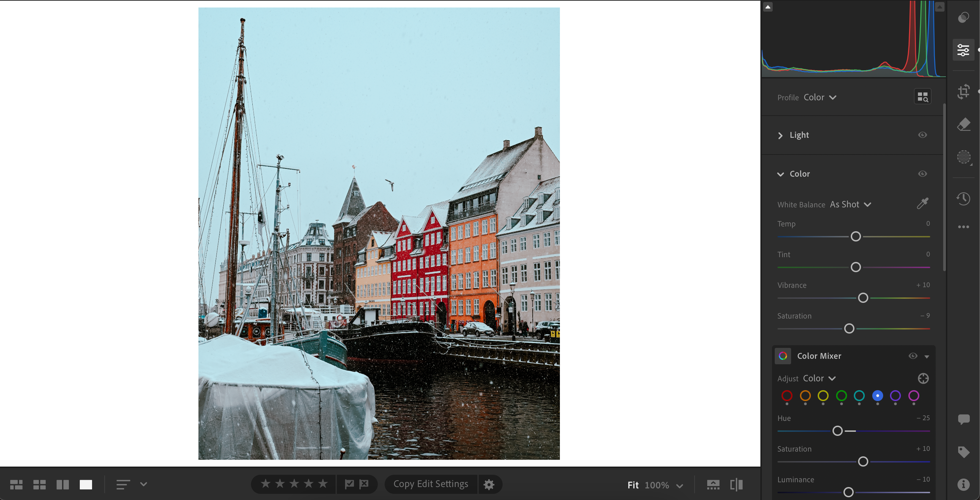Open the Healing Brush tool

pos(964,124)
